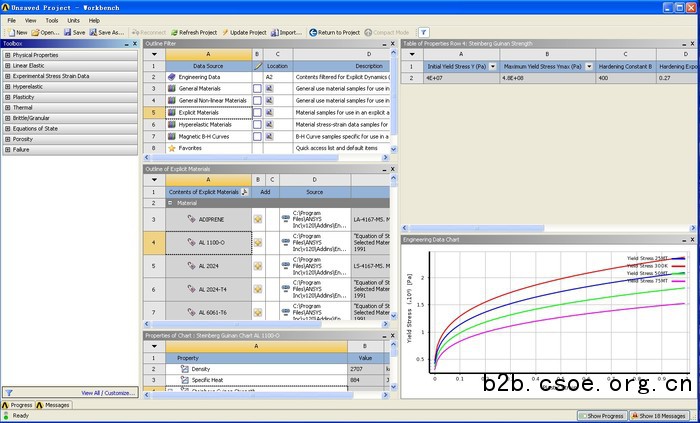Tick the General Materials edit checkbox

pyautogui.click(x=257, y=89)
